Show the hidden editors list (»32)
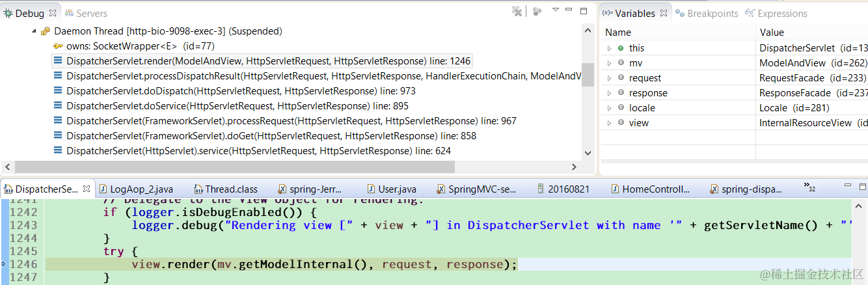The height and width of the screenshot is (285, 868). (x=809, y=188)
